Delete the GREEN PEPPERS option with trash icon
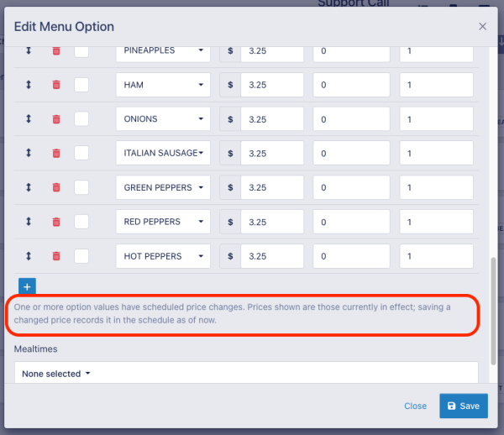The width and height of the screenshot is (504, 435). (x=56, y=187)
